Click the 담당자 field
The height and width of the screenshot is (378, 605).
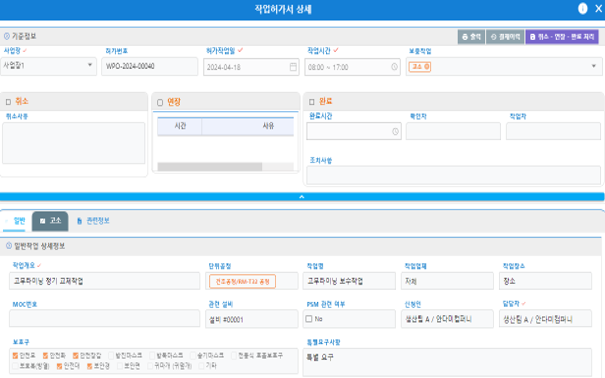(545, 319)
